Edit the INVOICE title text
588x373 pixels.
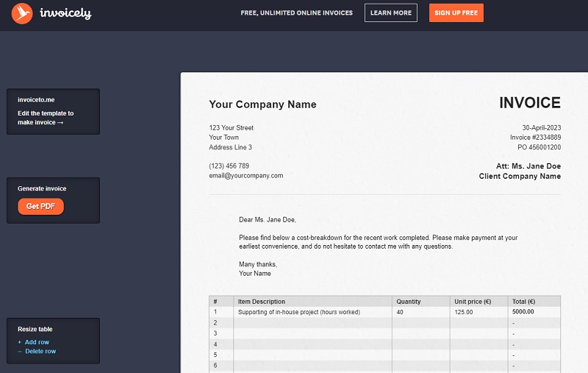[529, 103]
